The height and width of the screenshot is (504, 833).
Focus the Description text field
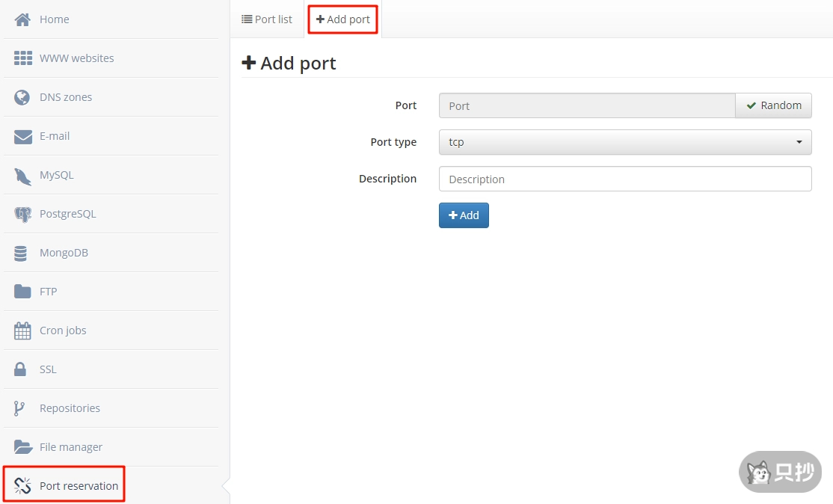click(x=624, y=179)
